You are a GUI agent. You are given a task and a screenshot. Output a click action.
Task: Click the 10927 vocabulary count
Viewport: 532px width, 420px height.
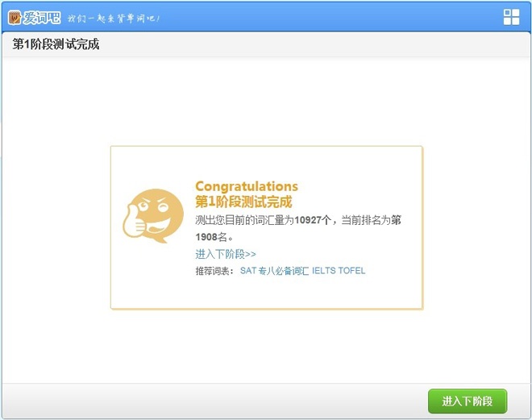(x=310, y=220)
